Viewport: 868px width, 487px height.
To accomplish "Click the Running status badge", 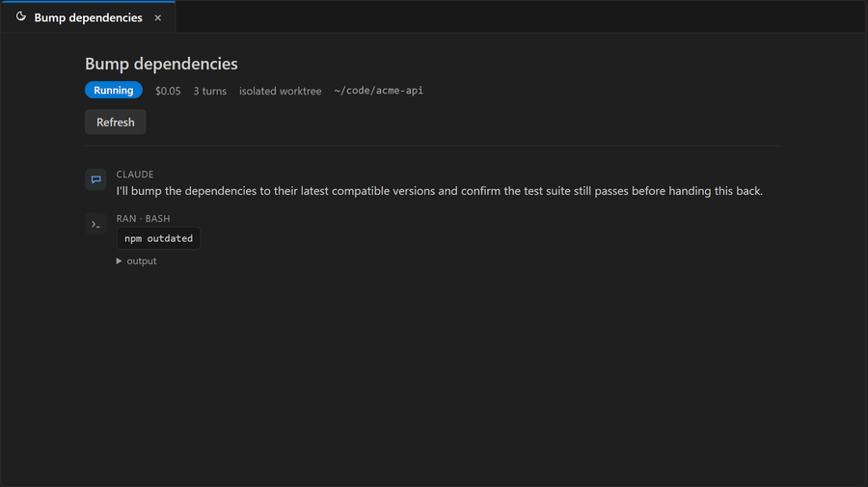I will point(114,90).
